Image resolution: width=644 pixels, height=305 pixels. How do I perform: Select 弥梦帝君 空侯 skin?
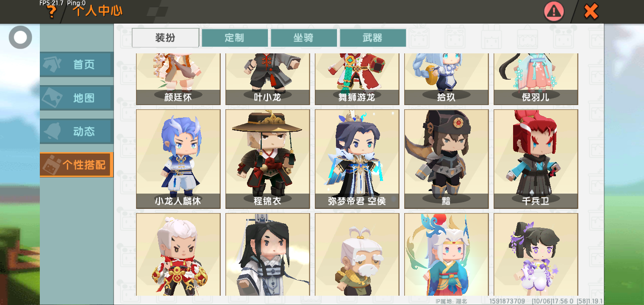pos(357,159)
